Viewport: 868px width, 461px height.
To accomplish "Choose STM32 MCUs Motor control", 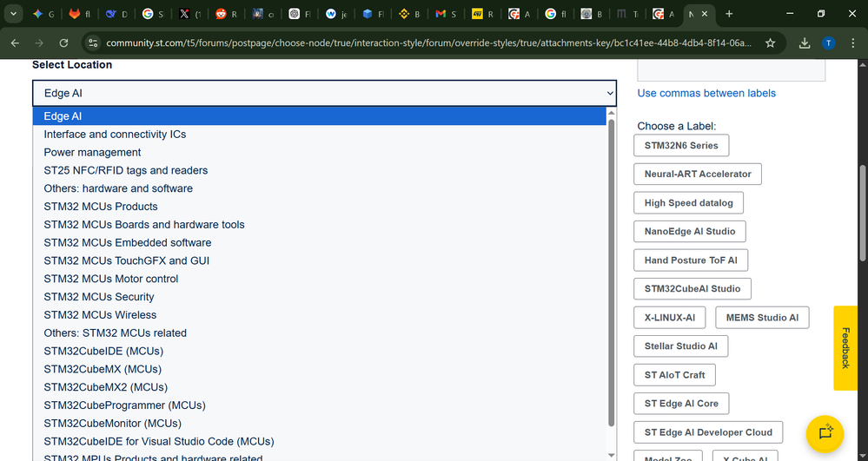I will [x=320, y=279].
